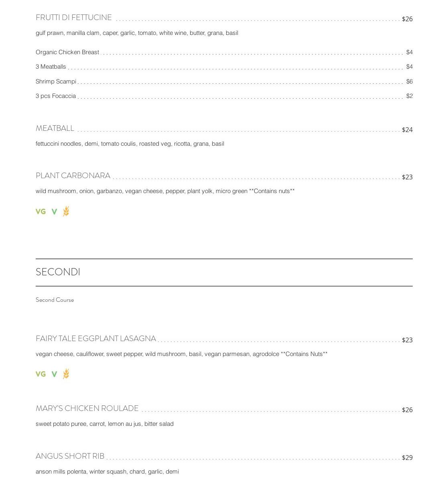
Task: Select the 3 Meatballs add-on
Action: coord(51,67)
